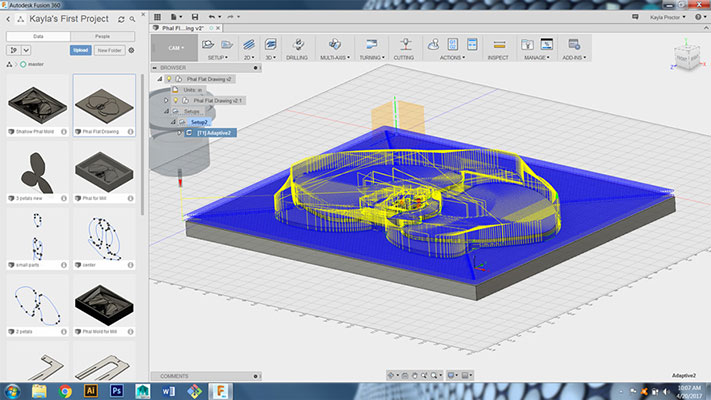This screenshot has height=400, width=711.
Task: Click the 2D milling strategy icon
Action: (248, 44)
